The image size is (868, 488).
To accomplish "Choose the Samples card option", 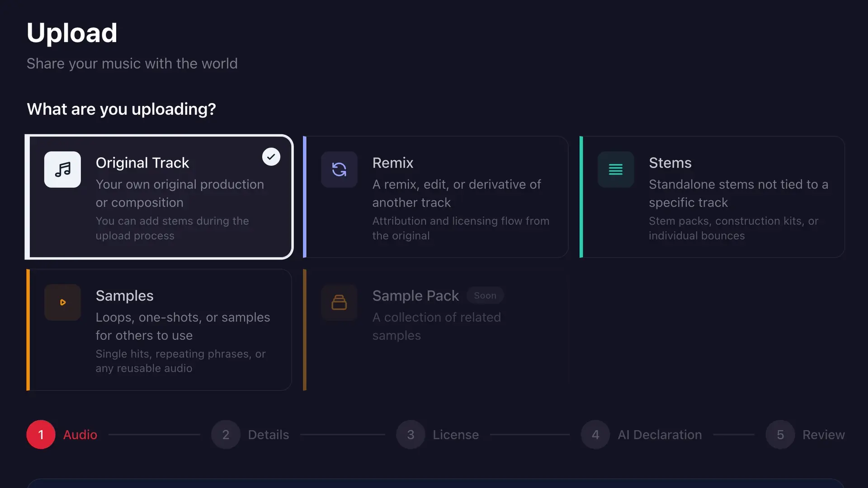I will tap(158, 329).
